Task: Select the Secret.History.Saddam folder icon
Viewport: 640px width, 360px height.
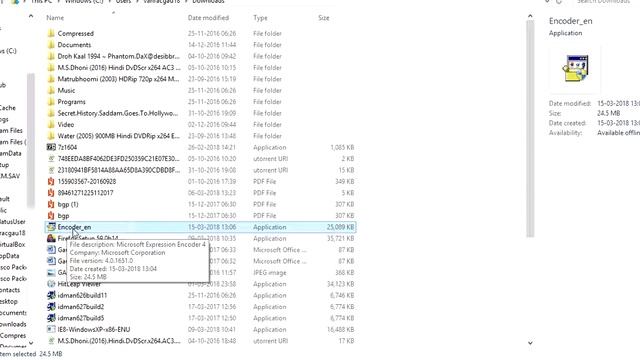Action: point(51,113)
